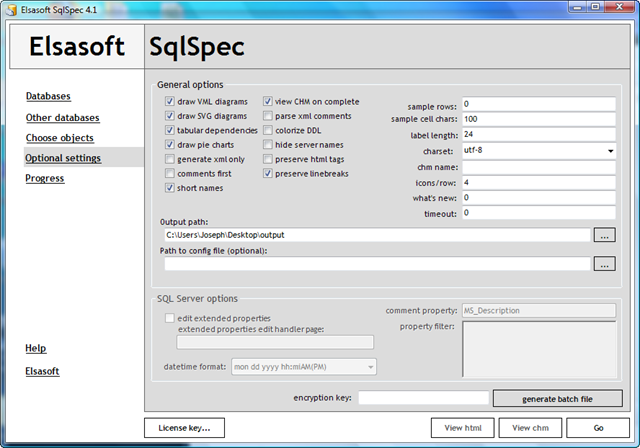Viewport: 640px width, 448px height.
Task: Click the property filter text area
Action: pos(539,349)
